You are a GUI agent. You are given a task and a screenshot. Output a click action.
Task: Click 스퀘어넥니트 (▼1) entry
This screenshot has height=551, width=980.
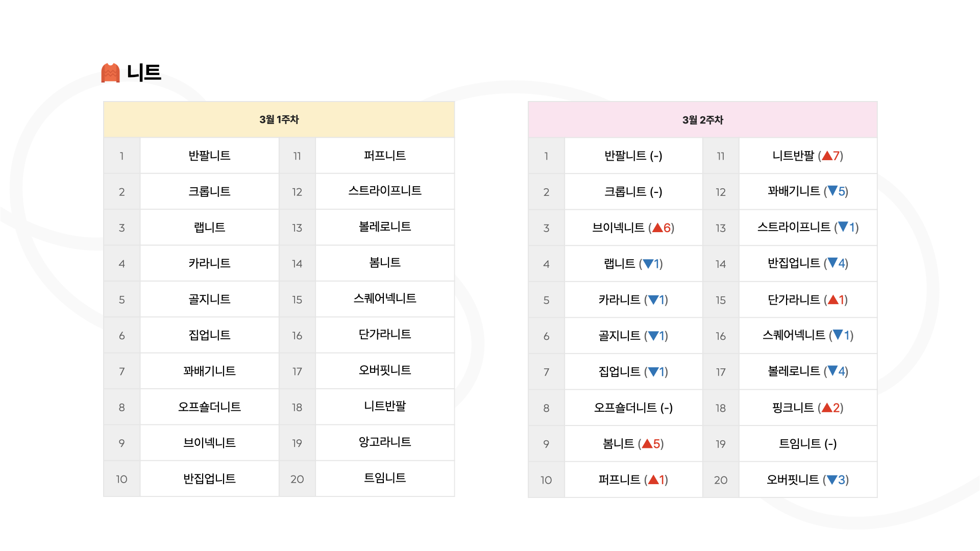[x=808, y=335]
